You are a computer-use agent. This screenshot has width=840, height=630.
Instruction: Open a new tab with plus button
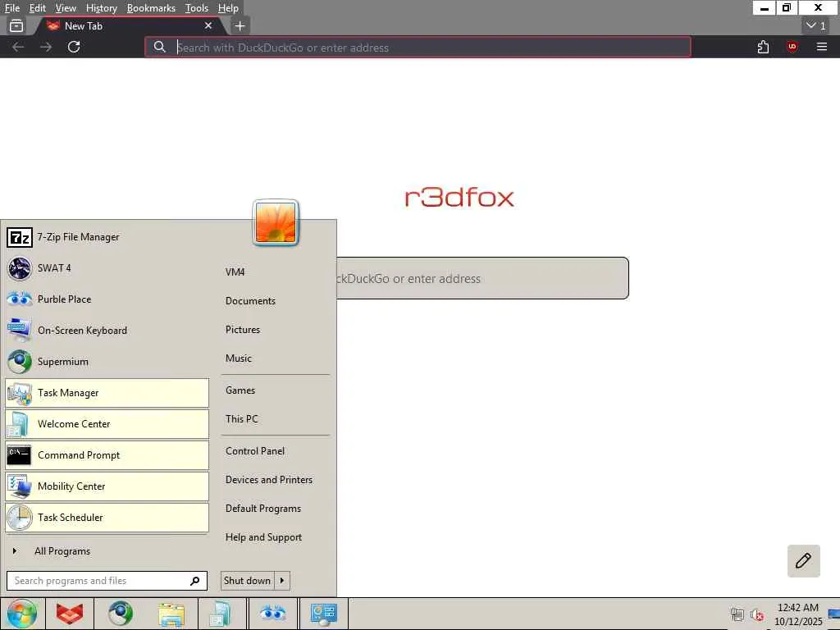click(x=240, y=25)
